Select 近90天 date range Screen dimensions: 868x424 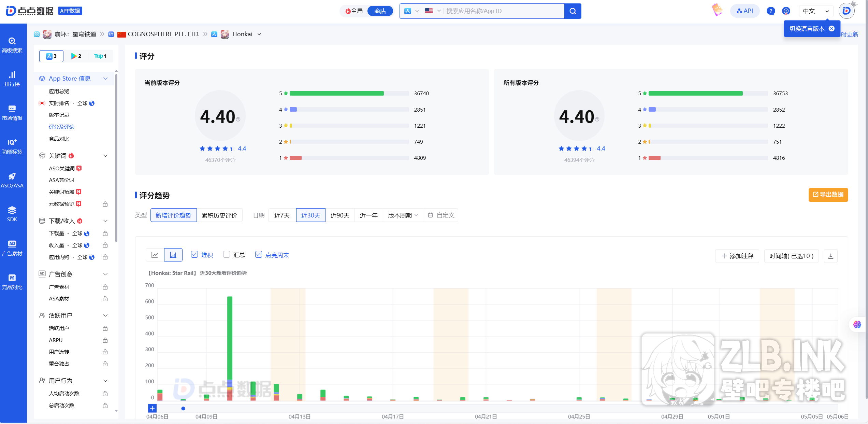click(x=340, y=215)
